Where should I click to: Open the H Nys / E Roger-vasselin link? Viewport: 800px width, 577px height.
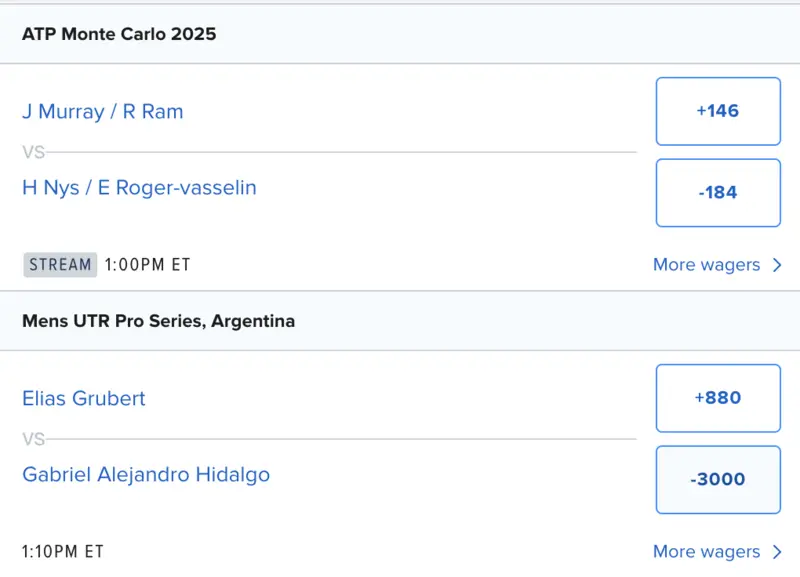pyautogui.click(x=139, y=187)
